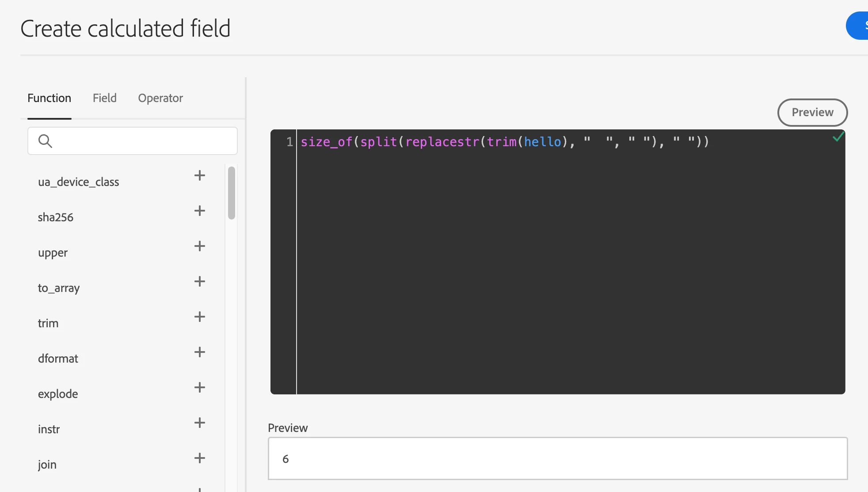Add to_array using its plus icon

[200, 281]
